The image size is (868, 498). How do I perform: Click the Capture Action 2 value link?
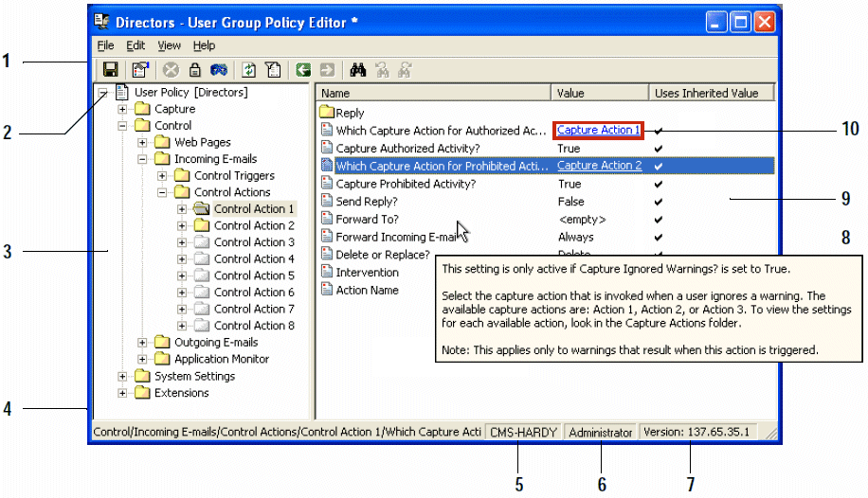coord(599,166)
